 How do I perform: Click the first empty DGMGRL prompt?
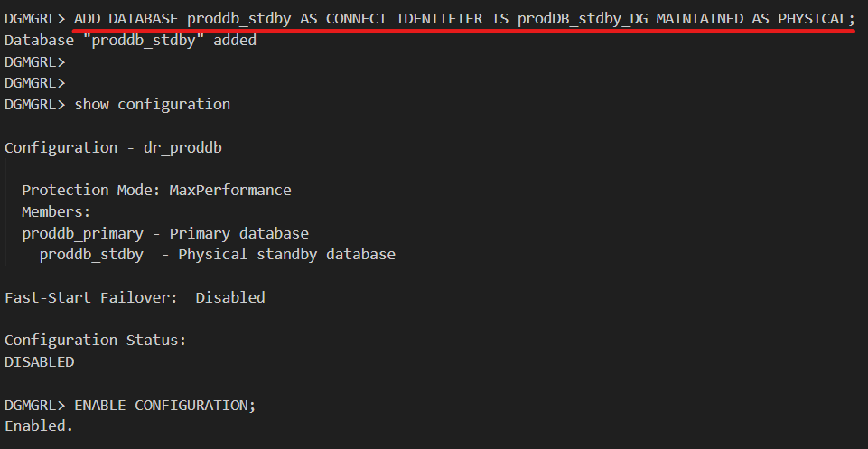pos(34,61)
